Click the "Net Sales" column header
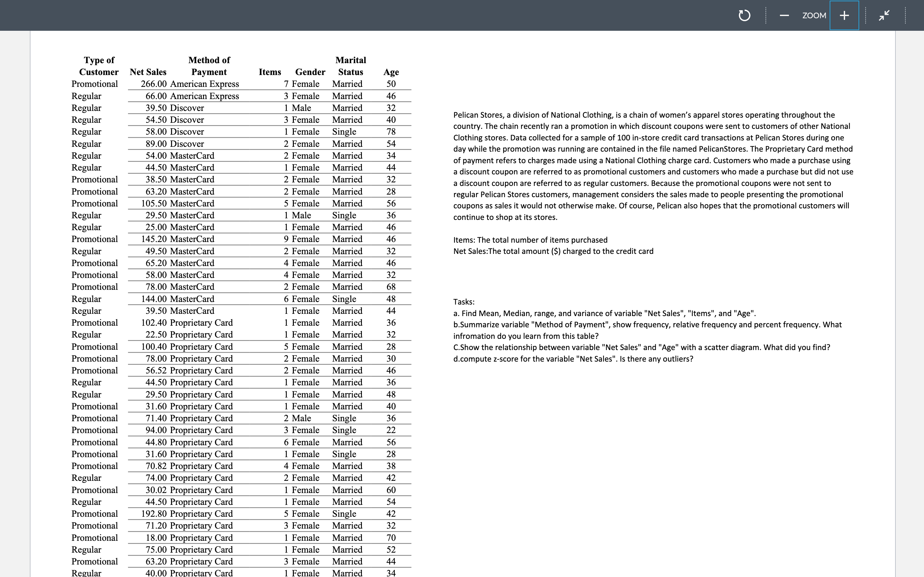 [x=148, y=72]
